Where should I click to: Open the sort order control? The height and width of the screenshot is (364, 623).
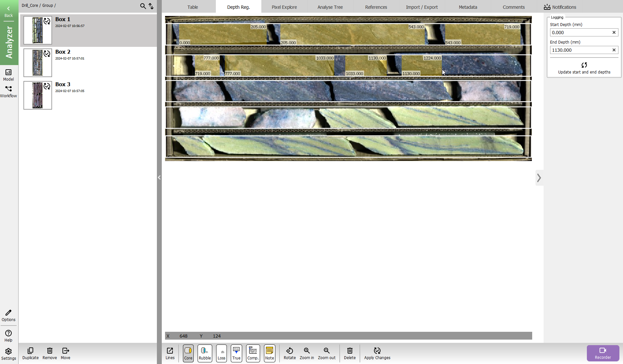pyautogui.click(x=151, y=6)
